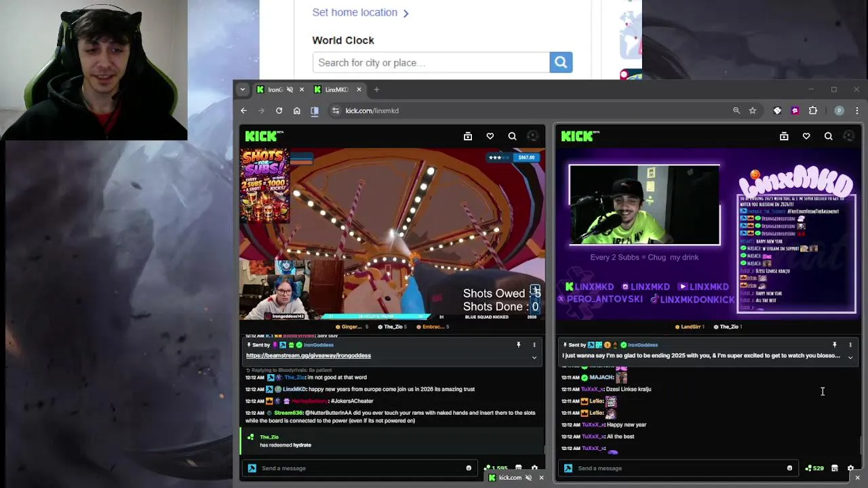This screenshot has height=488, width=868.
Task: Focus the Search for city or place field
Action: coord(431,62)
